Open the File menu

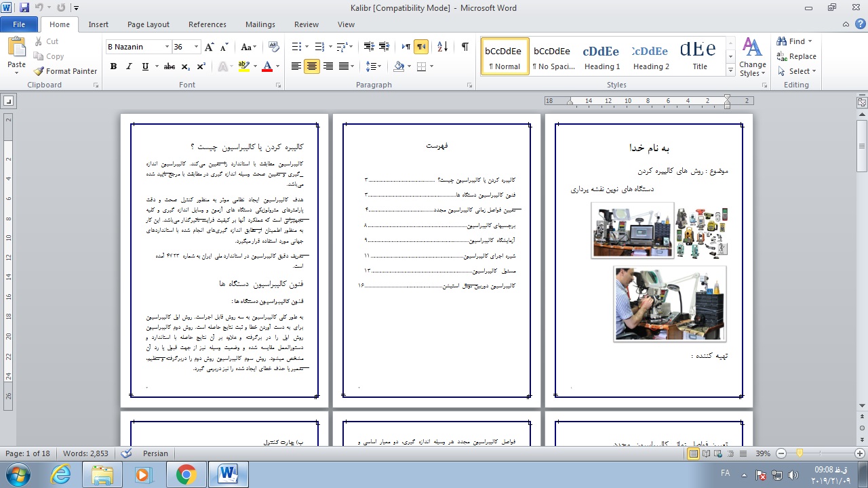(19, 24)
